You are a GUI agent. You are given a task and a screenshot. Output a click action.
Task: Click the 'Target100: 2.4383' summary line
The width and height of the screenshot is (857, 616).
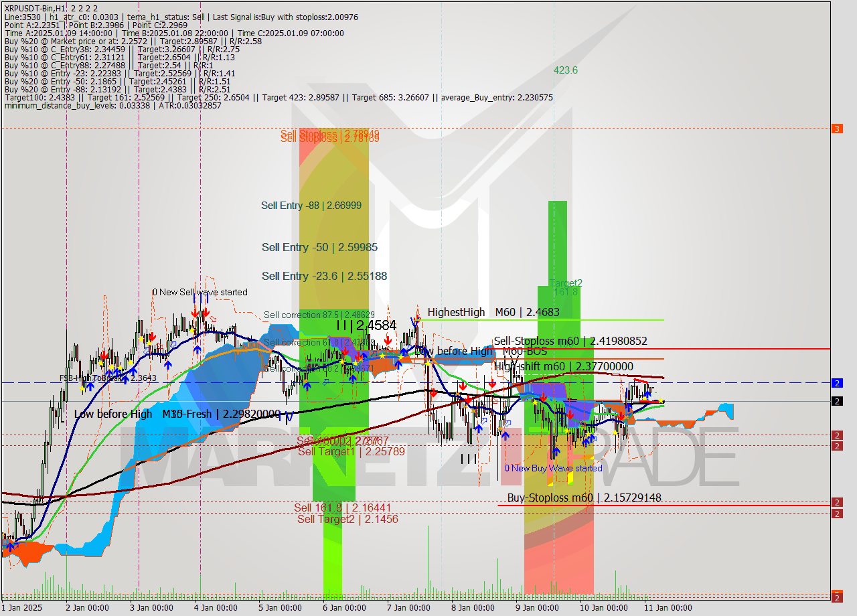[279, 98]
